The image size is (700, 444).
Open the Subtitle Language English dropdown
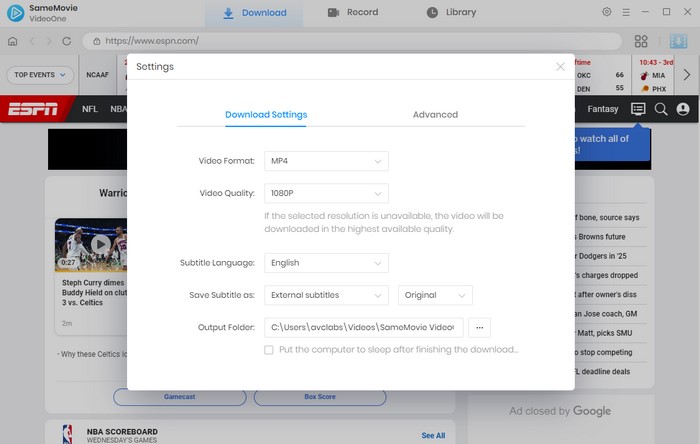pyautogui.click(x=326, y=263)
